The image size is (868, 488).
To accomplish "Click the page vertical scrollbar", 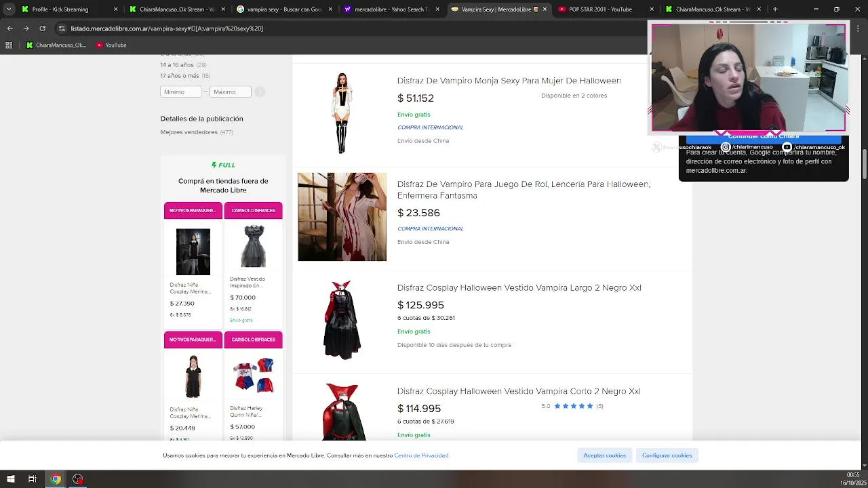I will pyautogui.click(x=865, y=165).
